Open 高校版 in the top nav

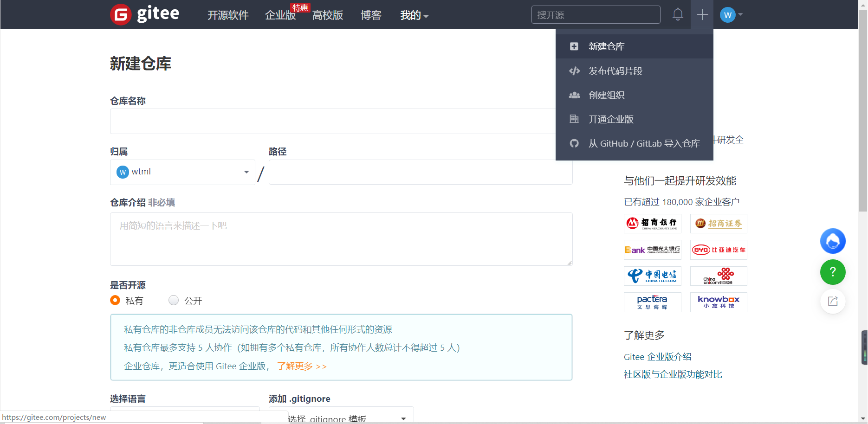pyautogui.click(x=328, y=15)
